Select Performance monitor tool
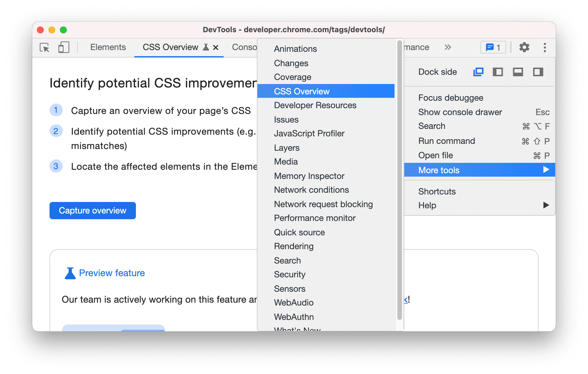The width and height of the screenshot is (588, 374). (315, 218)
